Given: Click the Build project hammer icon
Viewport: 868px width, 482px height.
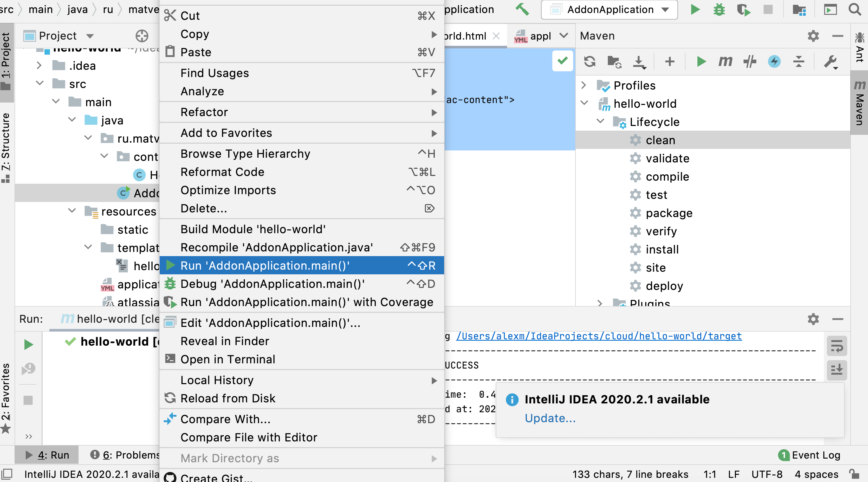Looking at the screenshot, I should pos(522,9).
